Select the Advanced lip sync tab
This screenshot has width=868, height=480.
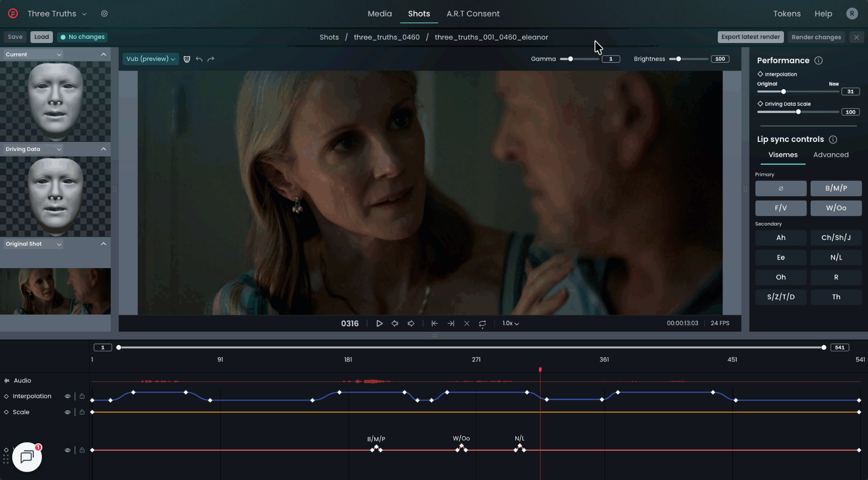tap(831, 155)
